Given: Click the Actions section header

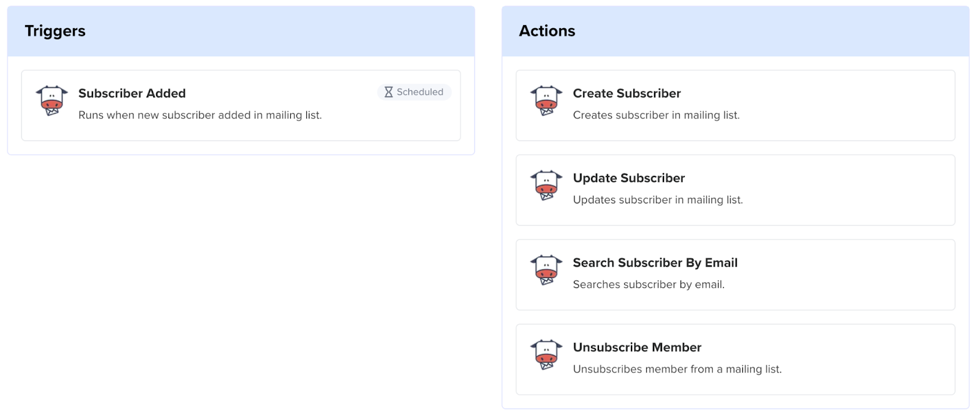Looking at the screenshot, I should pyautogui.click(x=547, y=31).
